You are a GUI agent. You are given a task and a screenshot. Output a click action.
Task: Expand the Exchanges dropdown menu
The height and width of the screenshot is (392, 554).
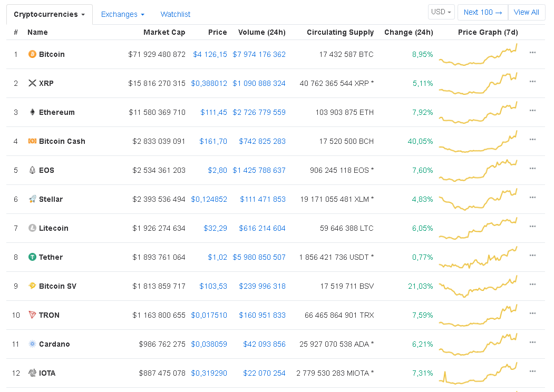[122, 15]
